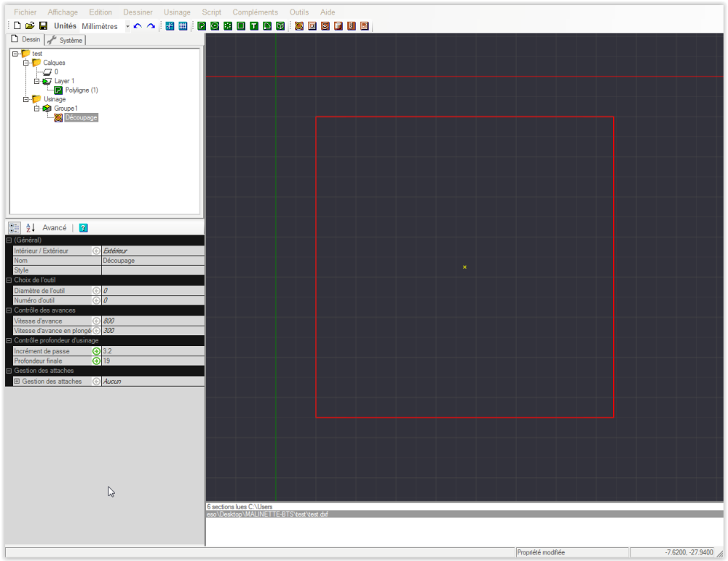Select the Polyline drawing tool
This screenshot has height=561, width=728.
click(x=202, y=26)
